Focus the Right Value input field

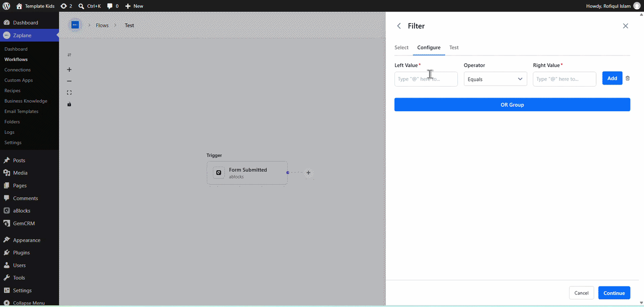(565, 79)
